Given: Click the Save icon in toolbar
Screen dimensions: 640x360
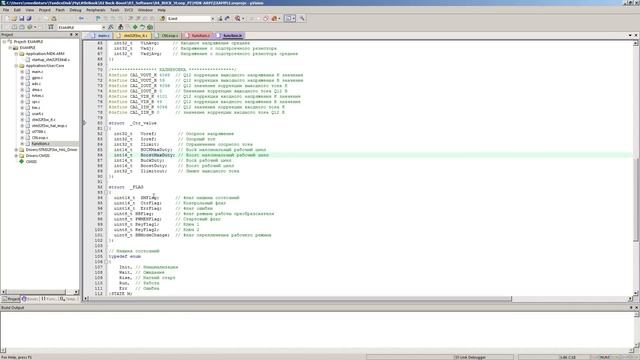Looking at the screenshot, I should point(22,18).
